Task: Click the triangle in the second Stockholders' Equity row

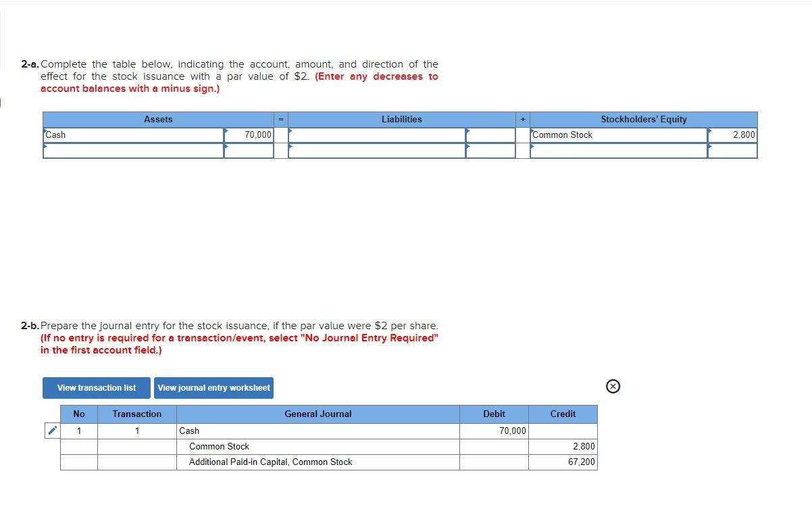Action: (x=534, y=147)
